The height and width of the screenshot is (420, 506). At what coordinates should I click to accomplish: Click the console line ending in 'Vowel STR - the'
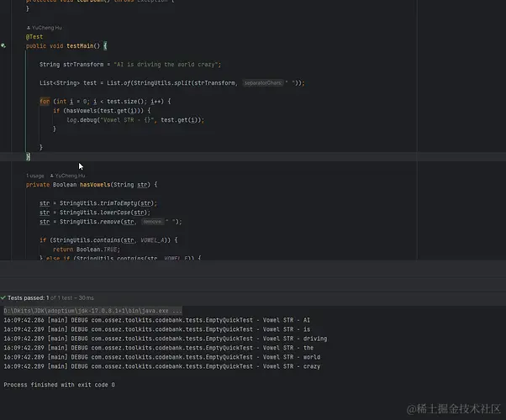tap(159, 348)
